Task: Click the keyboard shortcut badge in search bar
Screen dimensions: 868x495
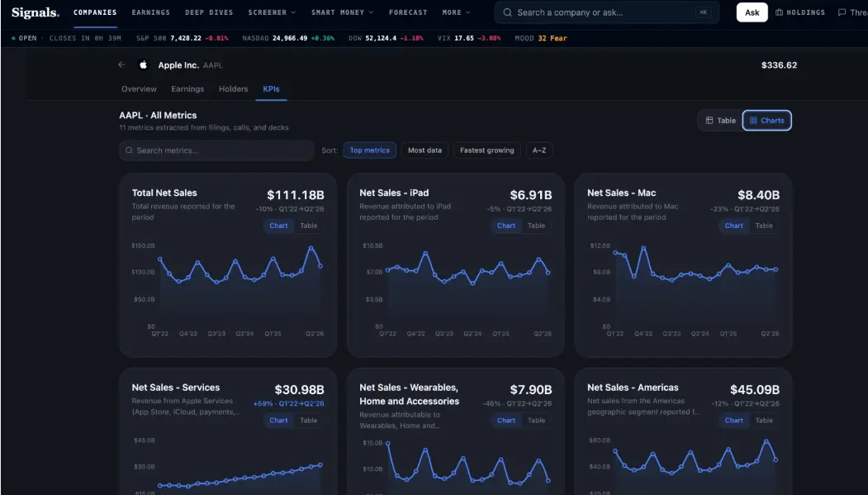Action: (x=704, y=12)
